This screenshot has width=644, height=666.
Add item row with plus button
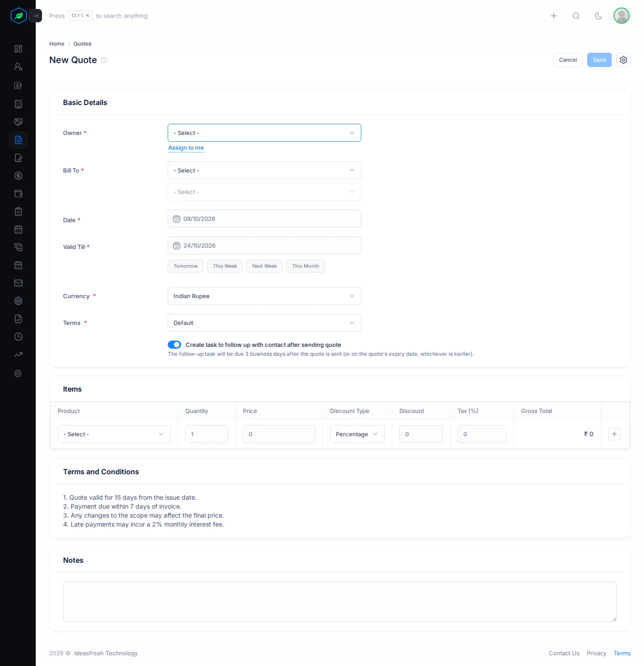pyautogui.click(x=614, y=434)
